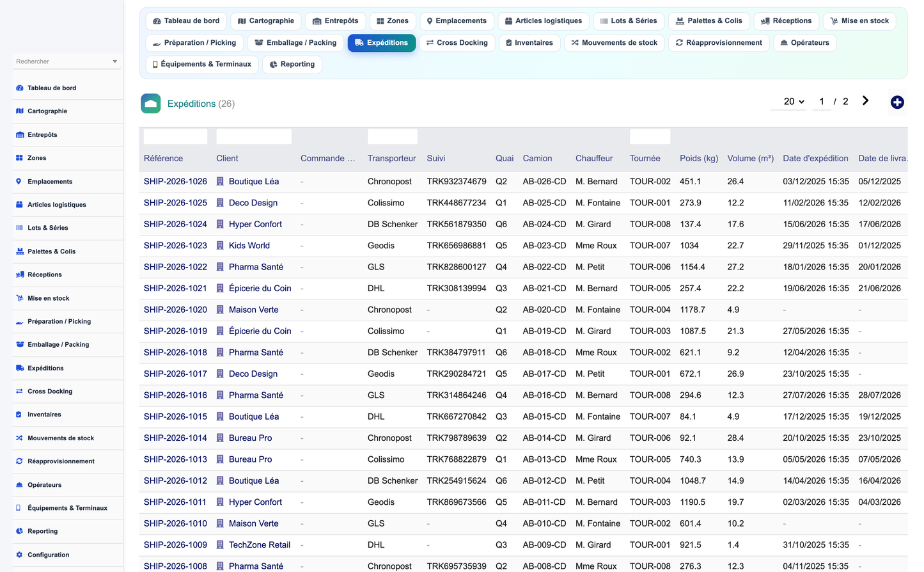Open shipment SHIP-2026-1013 reference link
This screenshot has width=924, height=572.
(x=175, y=459)
